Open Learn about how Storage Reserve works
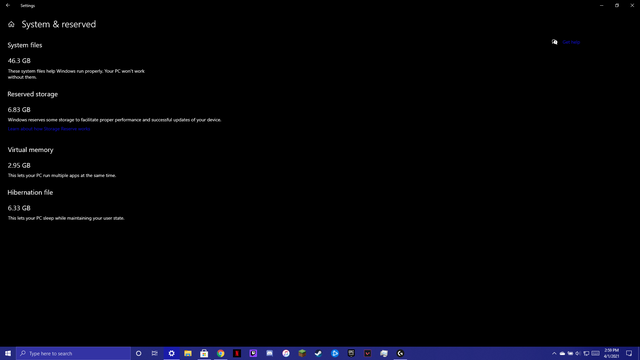The image size is (640, 360). coord(49,129)
